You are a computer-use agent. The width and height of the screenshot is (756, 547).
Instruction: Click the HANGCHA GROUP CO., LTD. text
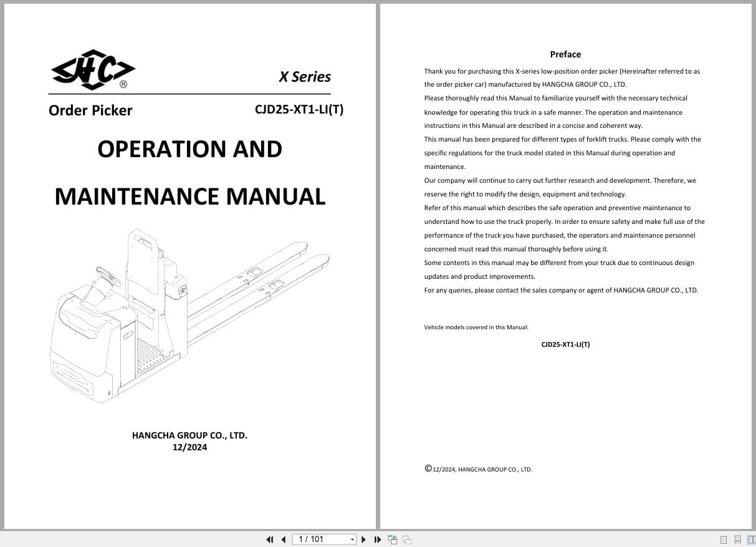[189, 435]
